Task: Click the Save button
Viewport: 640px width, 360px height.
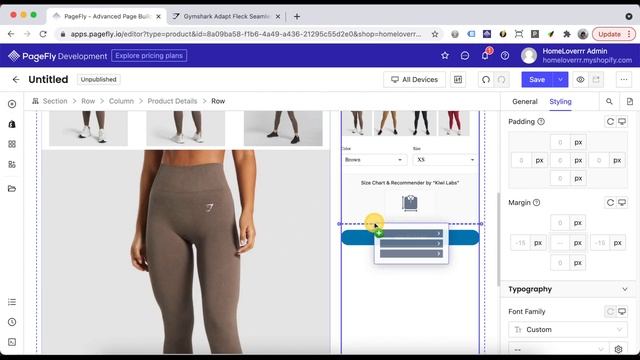Action: pyautogui.click(x=537, y=80)
